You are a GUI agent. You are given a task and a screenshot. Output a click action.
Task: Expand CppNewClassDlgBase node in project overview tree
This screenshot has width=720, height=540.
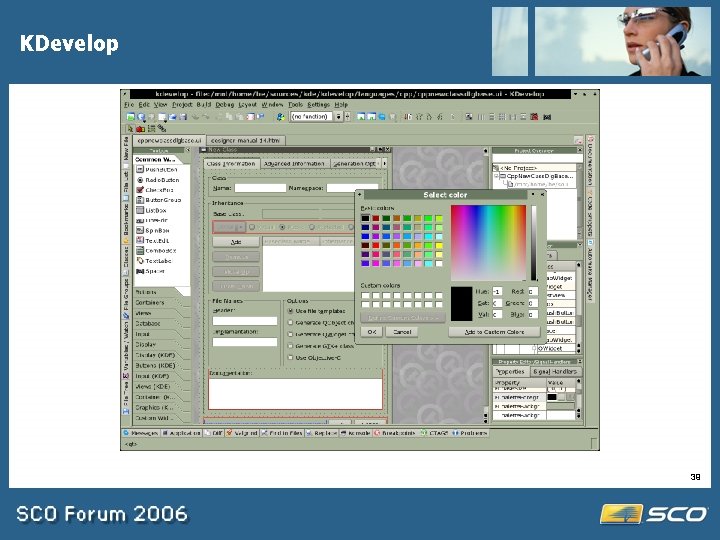pyautogui.click(x=496, y=176)
